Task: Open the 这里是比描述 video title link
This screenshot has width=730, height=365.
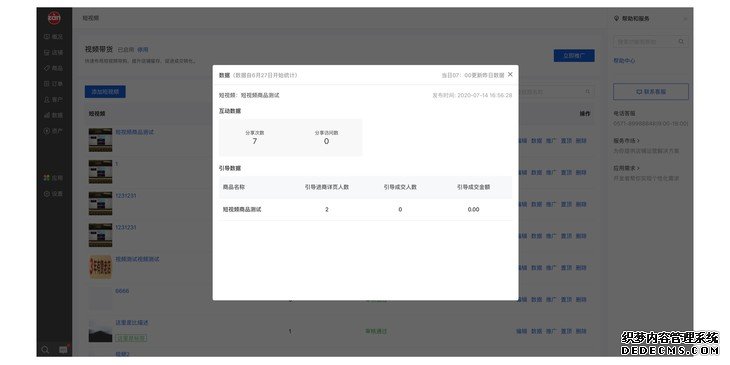Action: click(x=132, y=323)
